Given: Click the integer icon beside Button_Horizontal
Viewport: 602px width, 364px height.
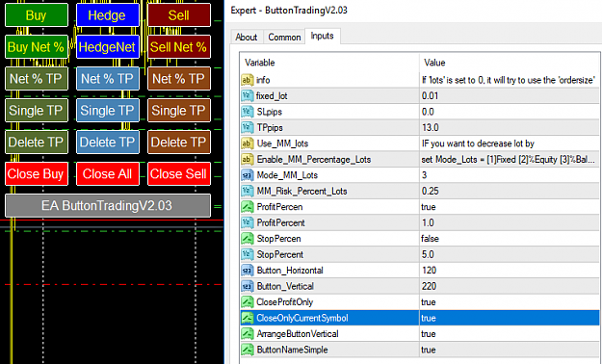Looking at the screenshot, I should click(248, 271).
